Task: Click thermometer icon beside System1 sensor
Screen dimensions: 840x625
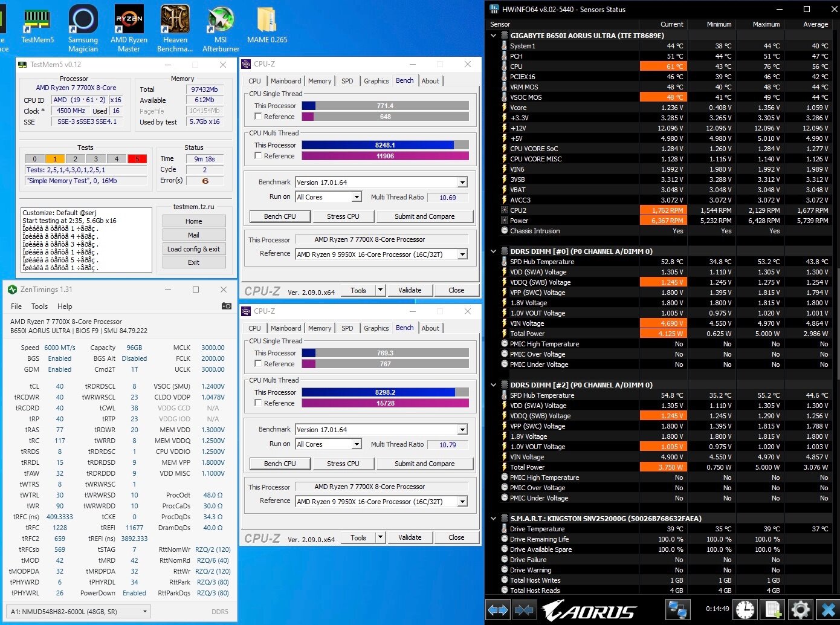Action: [504, 46]
